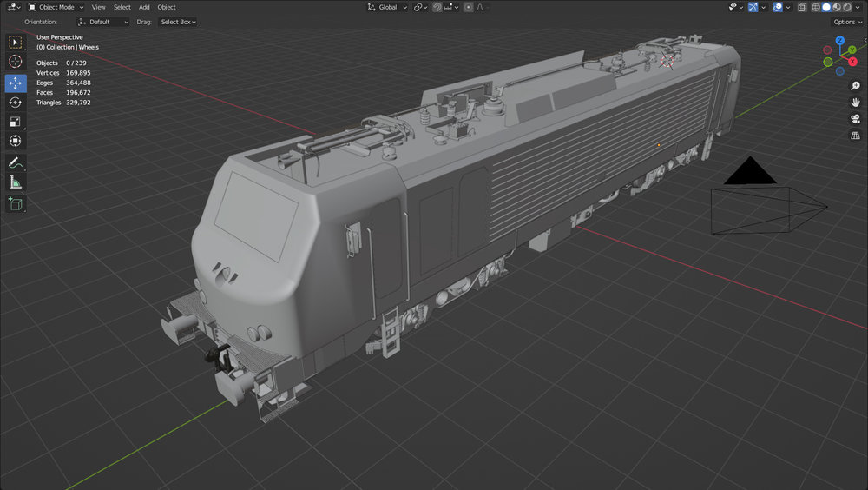Activate the Scale tool
This screenshot has width=868, height=490.
pos(16,122)
